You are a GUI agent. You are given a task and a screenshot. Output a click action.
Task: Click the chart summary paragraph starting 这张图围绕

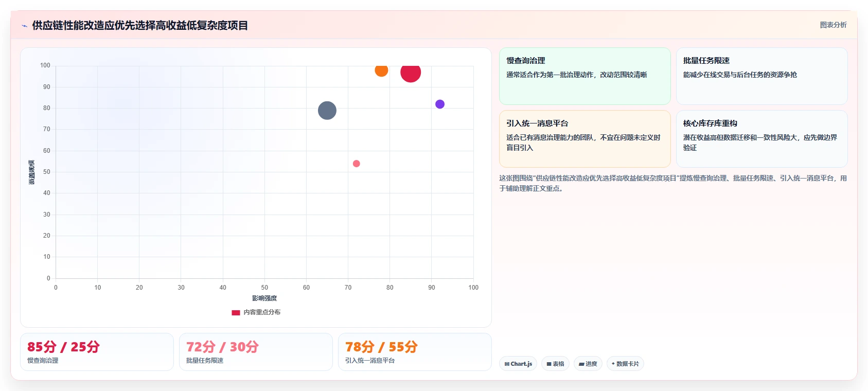673,183
